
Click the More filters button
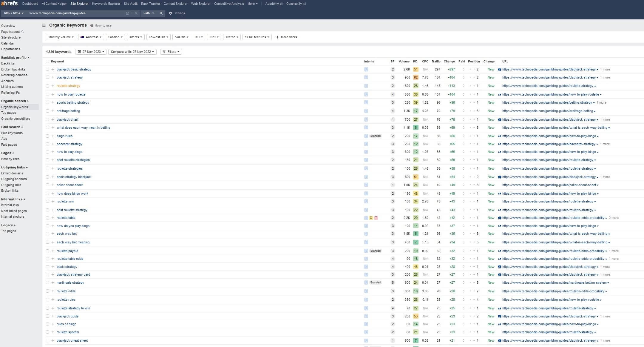tap(286, 37)
